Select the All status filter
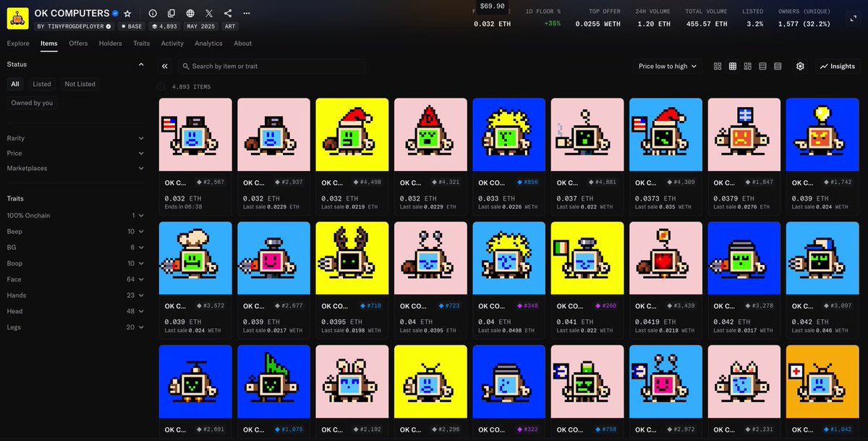The width and height of the screenshot is (868, 441). pos(15,84)
